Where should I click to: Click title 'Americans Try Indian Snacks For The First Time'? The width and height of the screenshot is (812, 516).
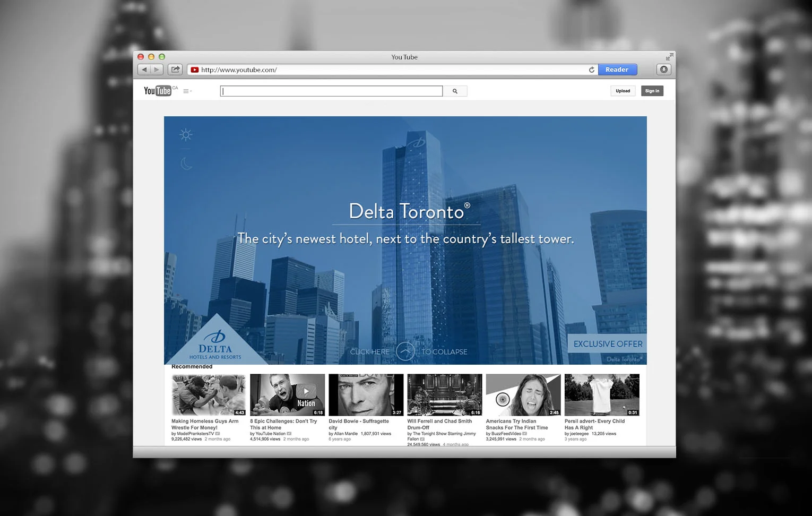point(517,424)
